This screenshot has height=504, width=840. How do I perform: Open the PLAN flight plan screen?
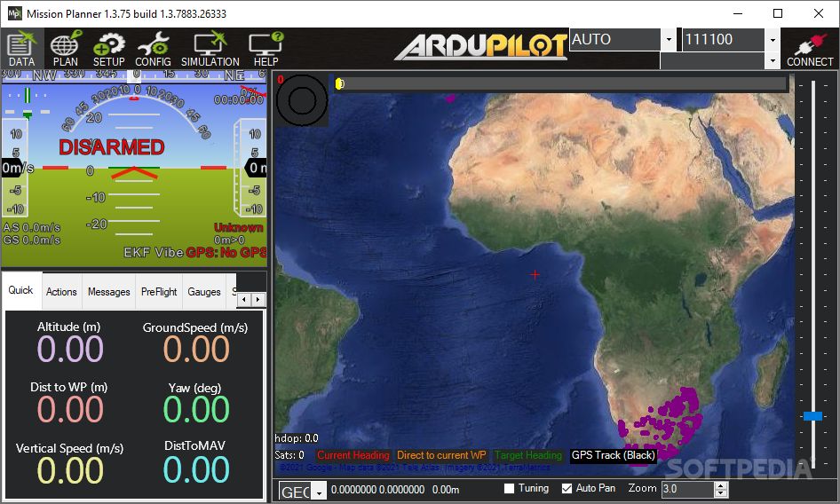point(66,49)
